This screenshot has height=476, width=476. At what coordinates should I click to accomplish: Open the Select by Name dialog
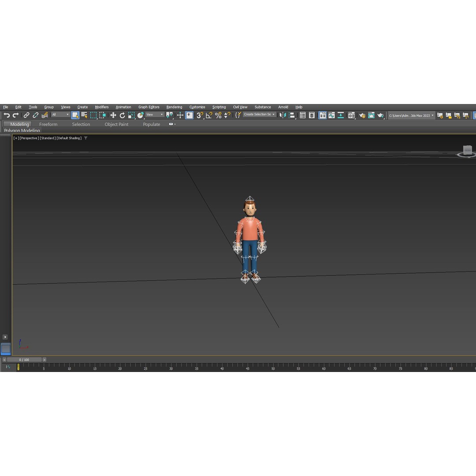(83, 115)
